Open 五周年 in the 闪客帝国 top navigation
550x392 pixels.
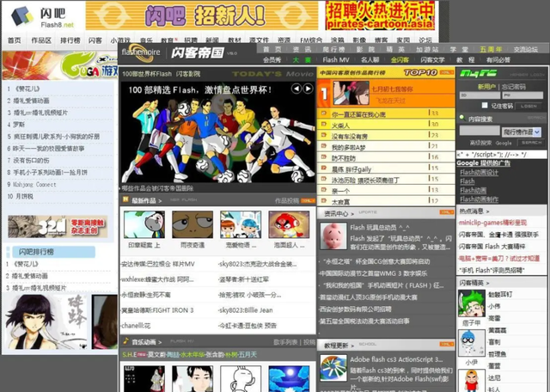(491, 49)
